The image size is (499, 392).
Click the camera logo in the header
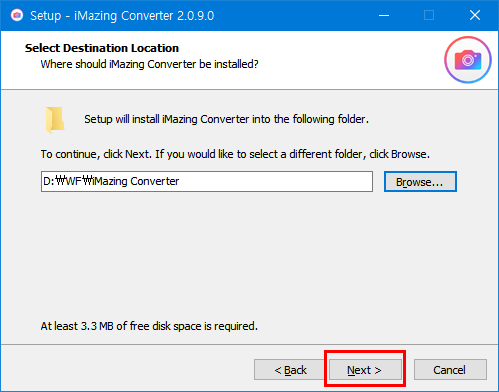pyautogui.click(x=468, y=60)
